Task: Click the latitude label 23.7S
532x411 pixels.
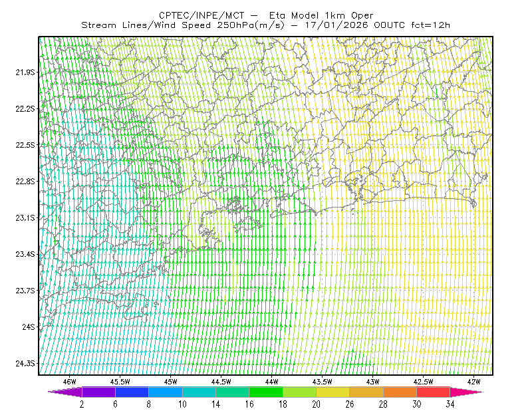Action: (x=25, y=291)
